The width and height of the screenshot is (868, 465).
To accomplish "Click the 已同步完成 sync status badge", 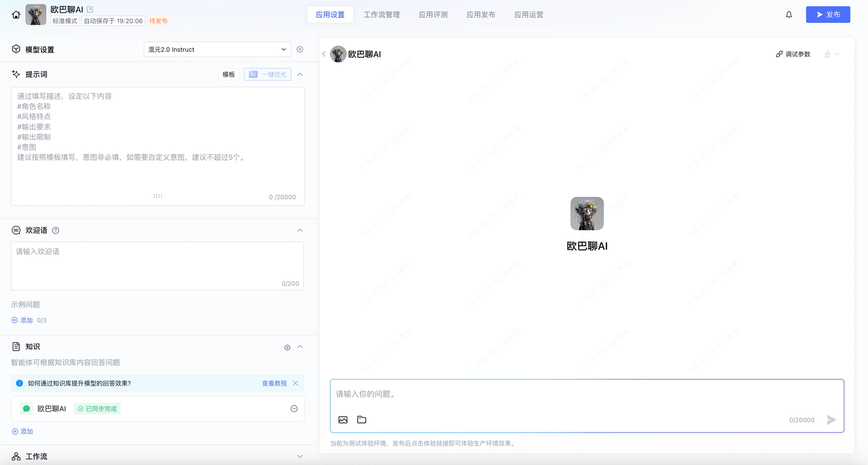I will pos(98,409).
